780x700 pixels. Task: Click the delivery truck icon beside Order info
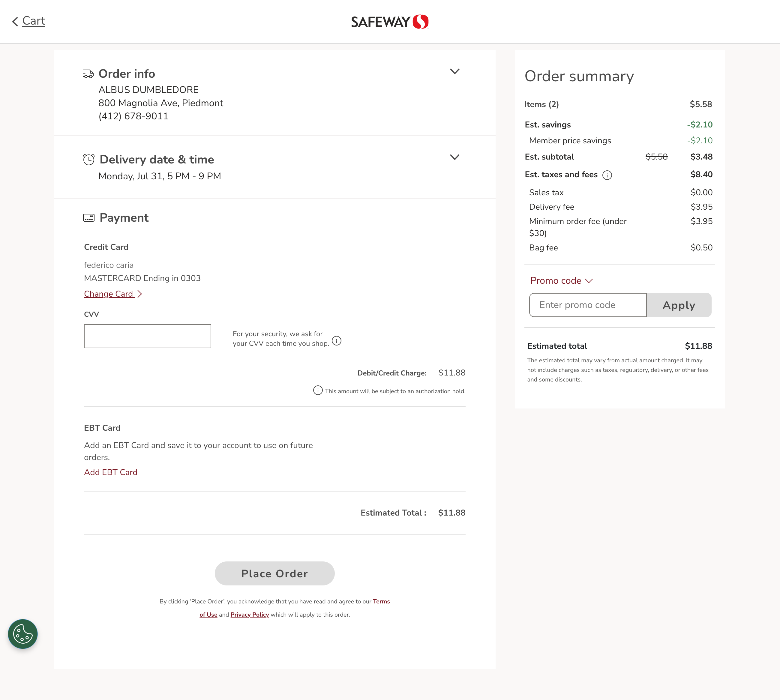[x=88, y=73]
